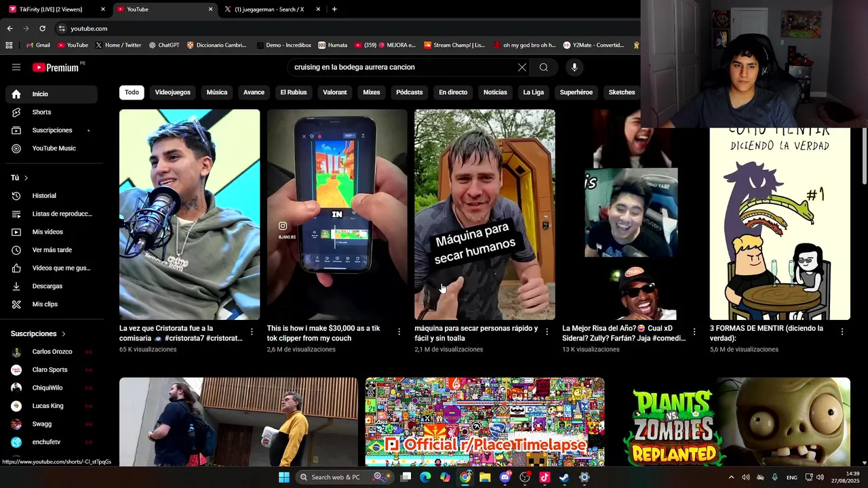The width and height of the screenshot is (868, 488).
Task: Open options menu for 3 FORMAS DE MENTIR short
Action: pos(842,332)
